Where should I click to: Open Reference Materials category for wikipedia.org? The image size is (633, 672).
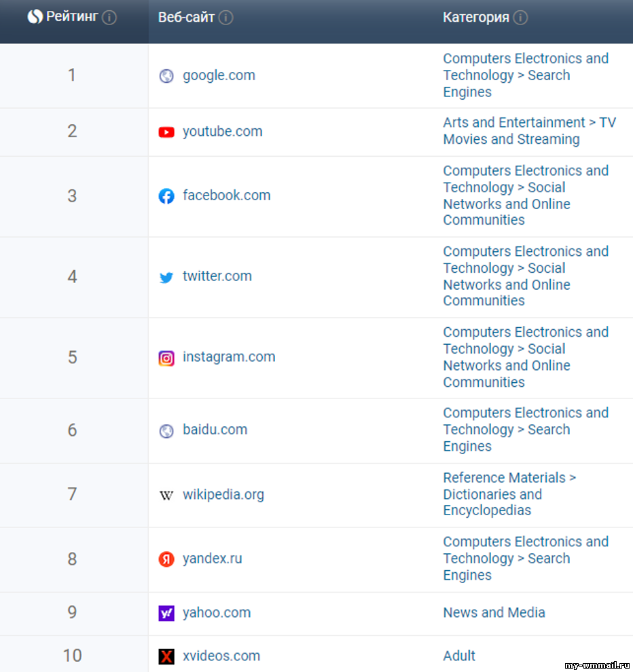[509, 493]
